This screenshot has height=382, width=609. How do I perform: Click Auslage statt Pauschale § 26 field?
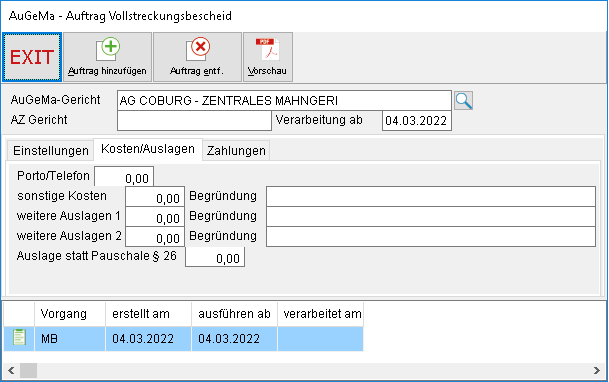(215, 257)
